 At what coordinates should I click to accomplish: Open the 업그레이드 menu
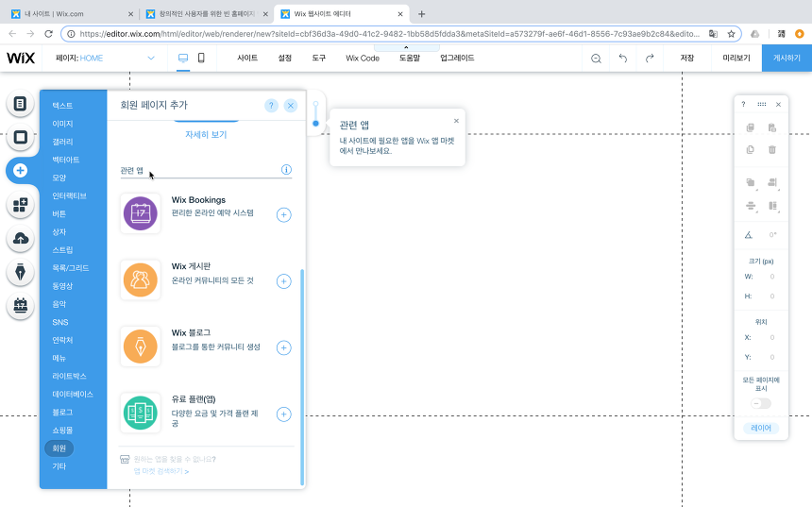457,58
